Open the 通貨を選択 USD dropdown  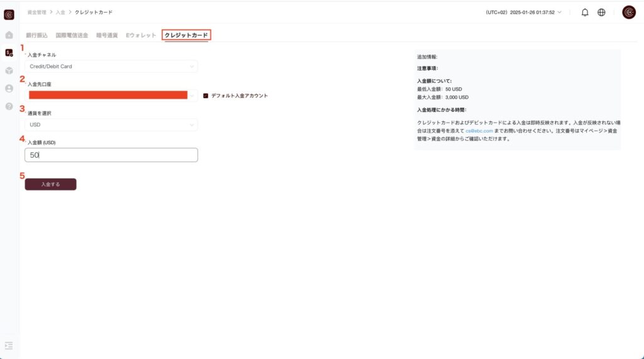point(111,124)
